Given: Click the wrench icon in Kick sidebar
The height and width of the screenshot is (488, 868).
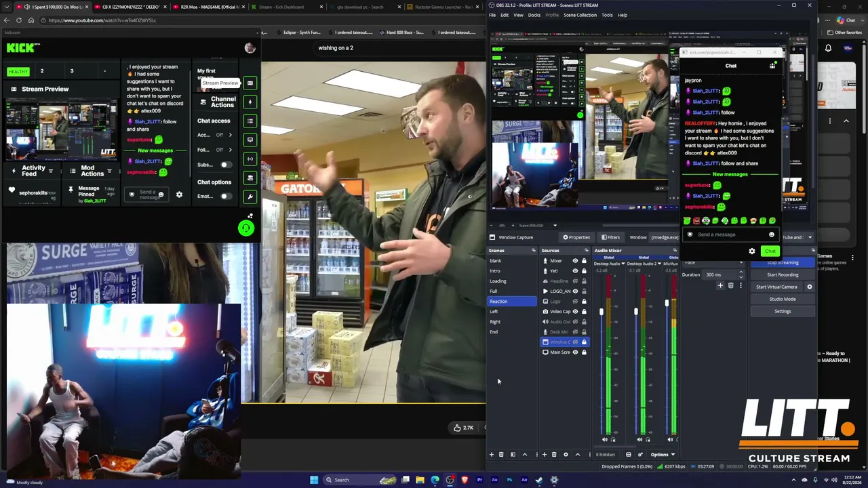Looking at the screenshot, I should 250,197.
